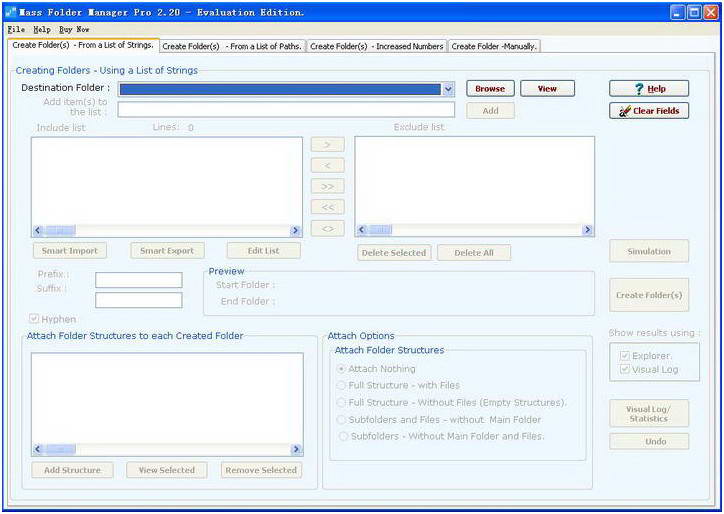Click the Edit List button
The height and width of the screenshot is (514, 724).
click(x=264, y=251)
